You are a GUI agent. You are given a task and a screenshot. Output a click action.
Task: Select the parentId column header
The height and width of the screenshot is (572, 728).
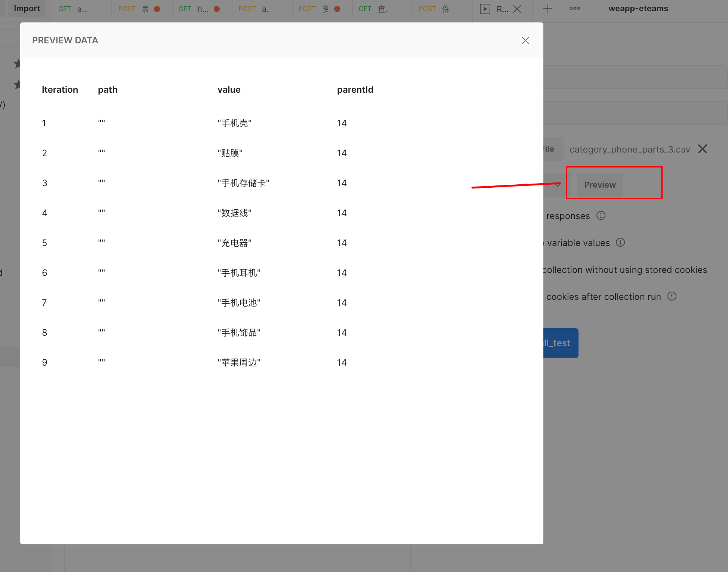[355, 90]
